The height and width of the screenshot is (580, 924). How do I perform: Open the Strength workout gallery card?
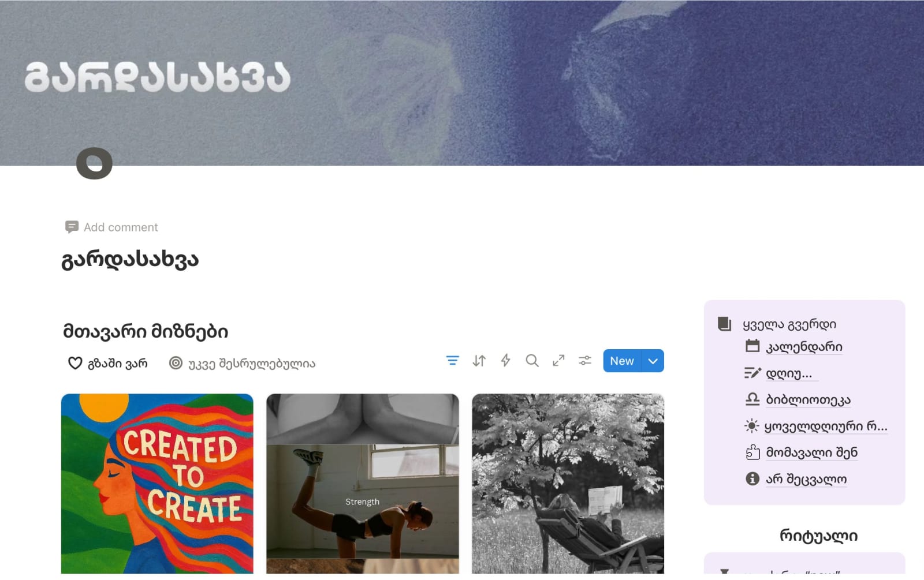(363, 484)
